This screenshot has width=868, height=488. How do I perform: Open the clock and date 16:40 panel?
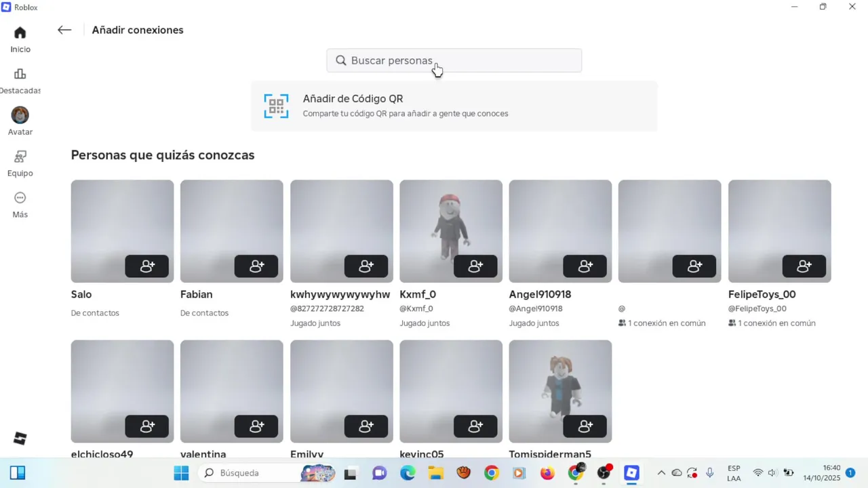click(822, 472)
